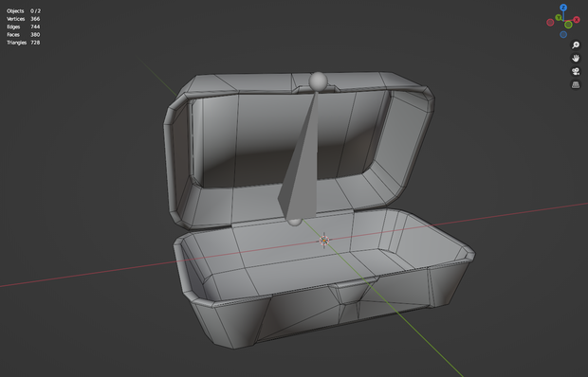The width and height of the screenshot is (588, 377).
Task: Select the pan hand icon
Action: coord(576,59)
